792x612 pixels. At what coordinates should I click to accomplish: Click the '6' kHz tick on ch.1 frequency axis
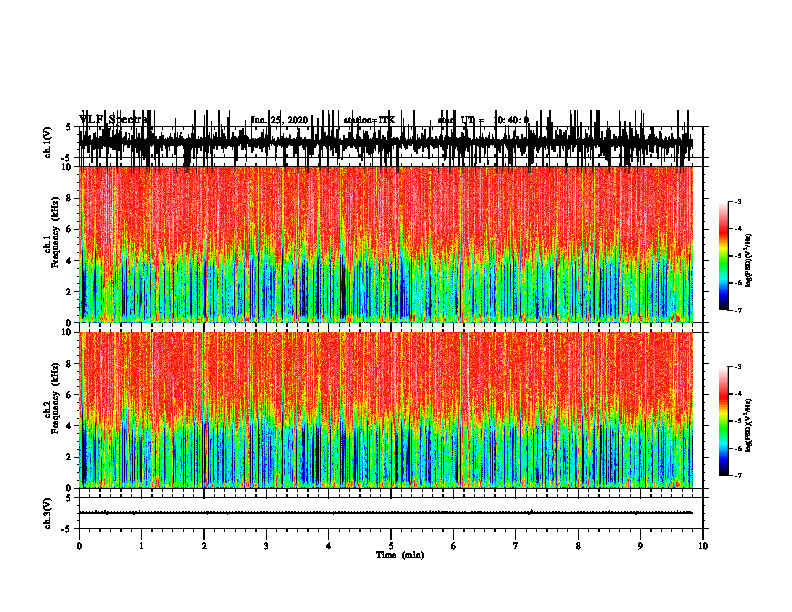click(69, 230)
